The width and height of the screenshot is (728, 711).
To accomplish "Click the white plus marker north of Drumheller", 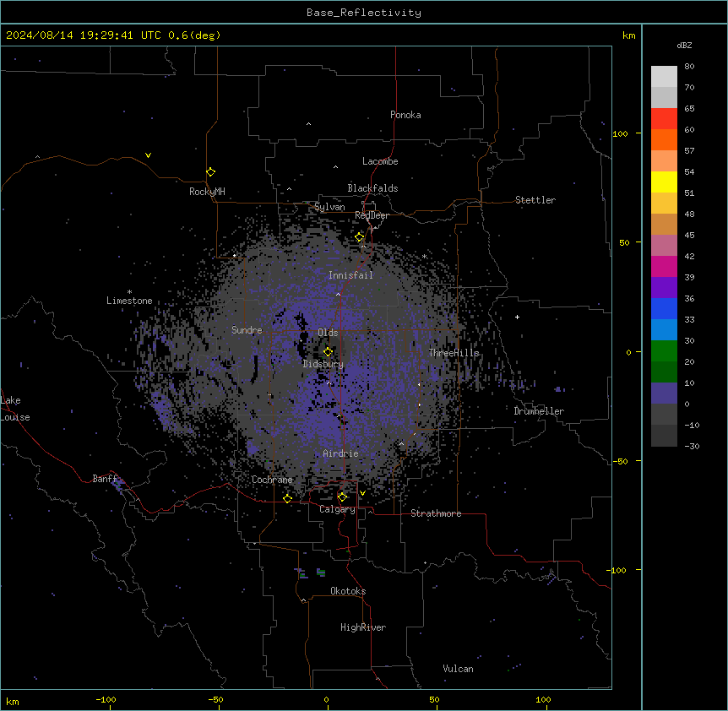I will click(517, 317).
